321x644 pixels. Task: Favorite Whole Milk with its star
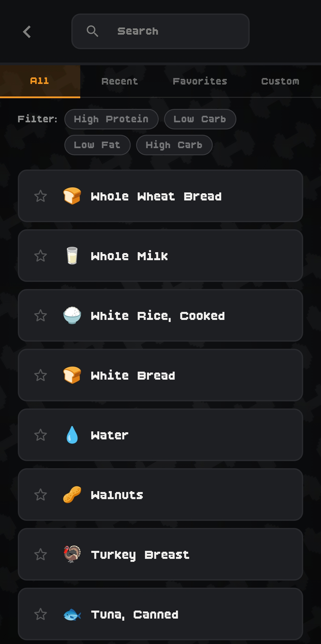(40, 256)
